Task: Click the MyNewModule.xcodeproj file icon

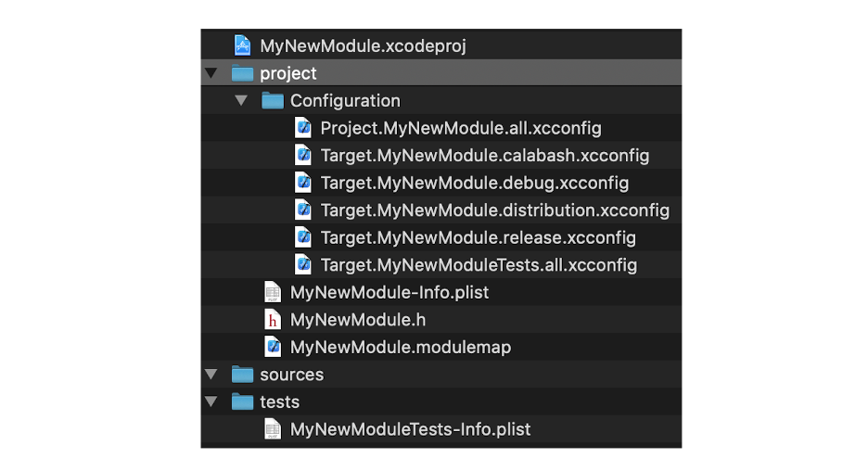Action: click(242, 45)
